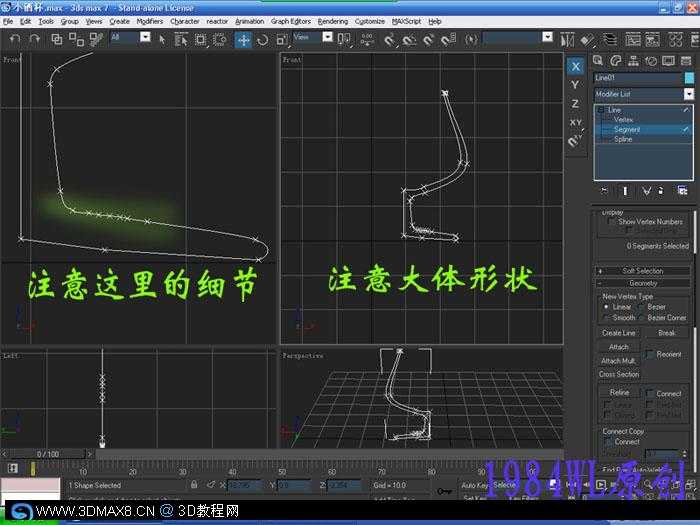Image resolution: width=700 pixels, height=525 pixels.
Task: Click the Mirror tool icon
Action: (567, 40)
